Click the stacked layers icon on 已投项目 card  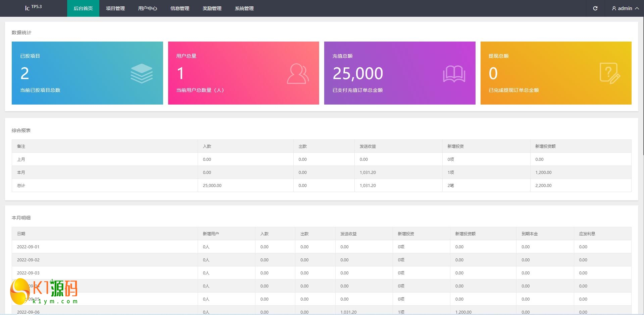pos(142,73)
